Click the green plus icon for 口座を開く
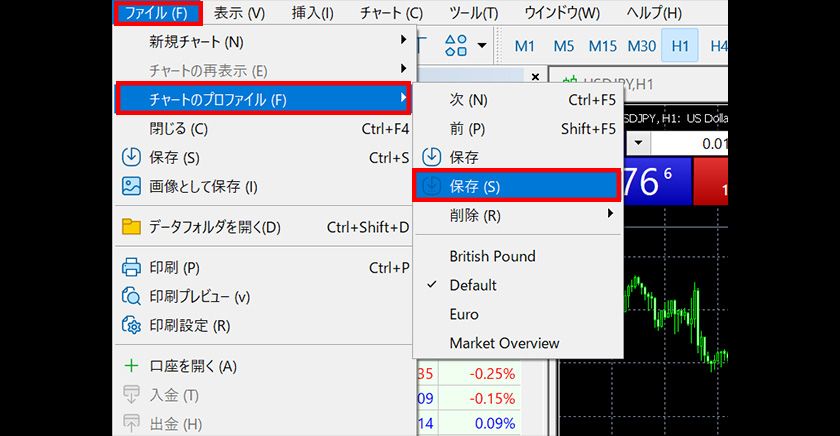The width and height of the screenshot is (840, 436). (131, 366)
